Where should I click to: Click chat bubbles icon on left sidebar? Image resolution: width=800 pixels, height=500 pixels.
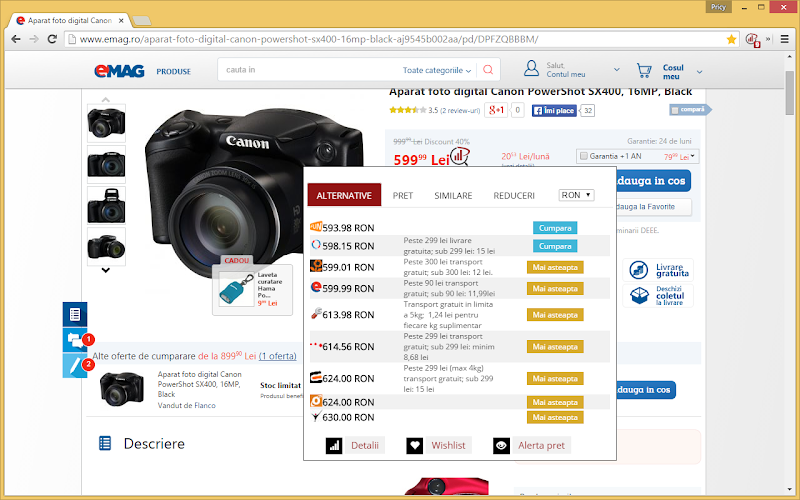click(x=75, y=340)
